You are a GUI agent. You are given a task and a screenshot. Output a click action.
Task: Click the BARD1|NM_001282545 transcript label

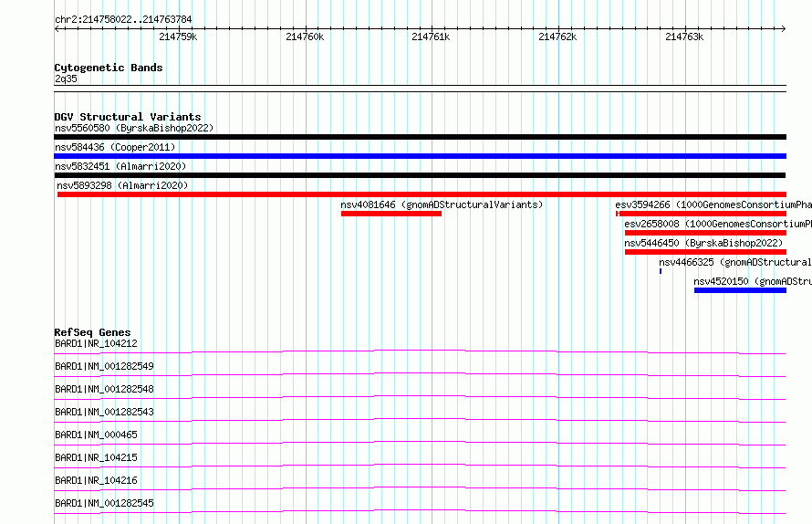(x=104, y=503)
